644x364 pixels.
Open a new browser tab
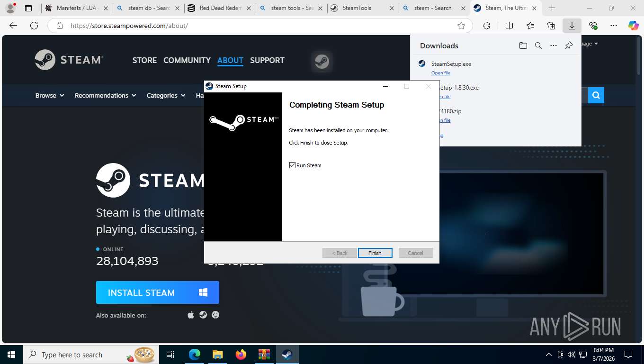pyautogui.click(x=552, y=8)
